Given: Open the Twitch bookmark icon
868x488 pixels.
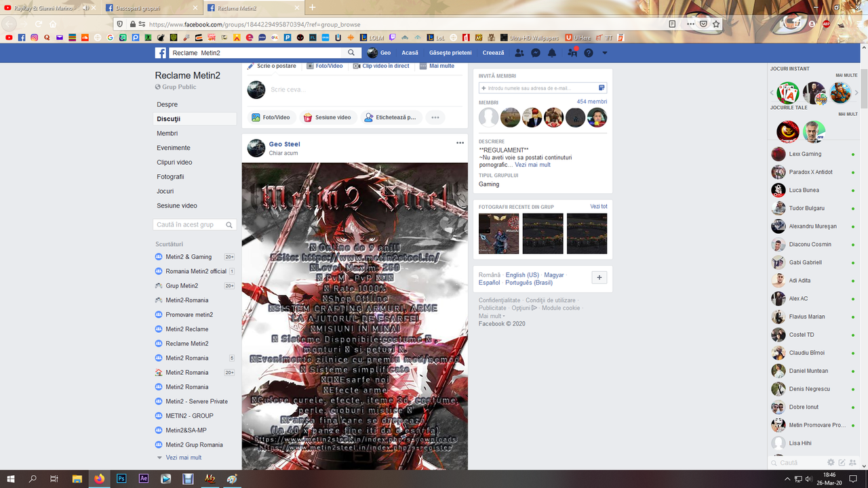Looking at the screenshot, I should pos(392,38).
